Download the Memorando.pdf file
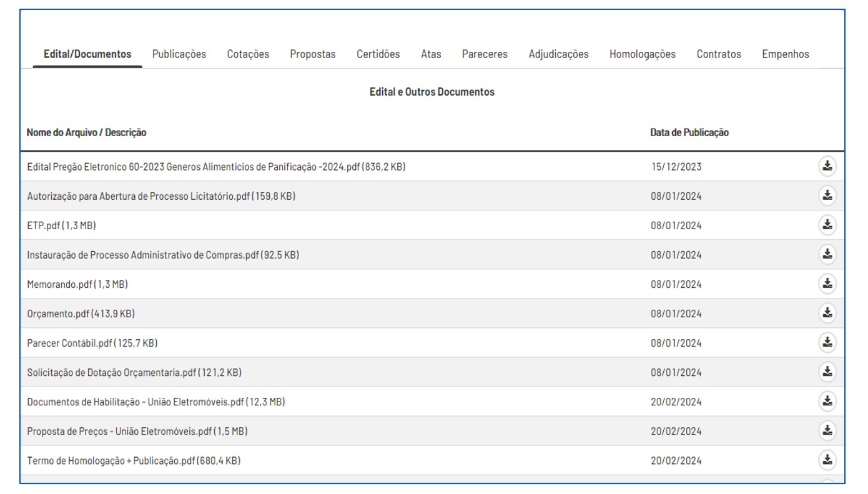Image resolution: width=868 pixels, height=494 pixels. coord(827,284)
